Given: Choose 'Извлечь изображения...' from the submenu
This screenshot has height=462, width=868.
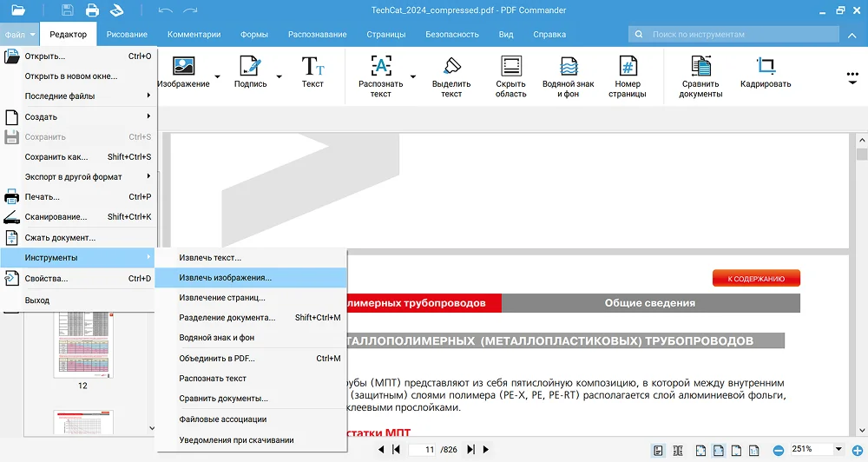Looking at the screenshot, I should click(x=225, y=278).
